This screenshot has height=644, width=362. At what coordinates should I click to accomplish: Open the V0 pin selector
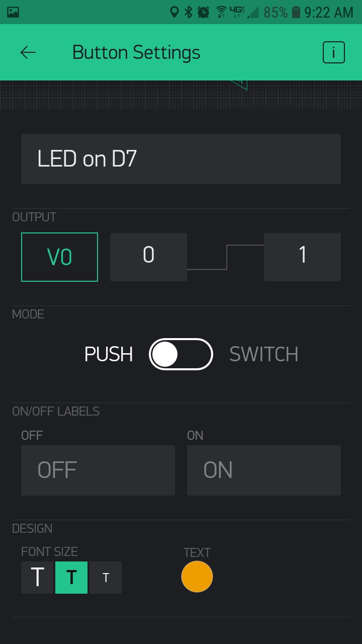59,257
